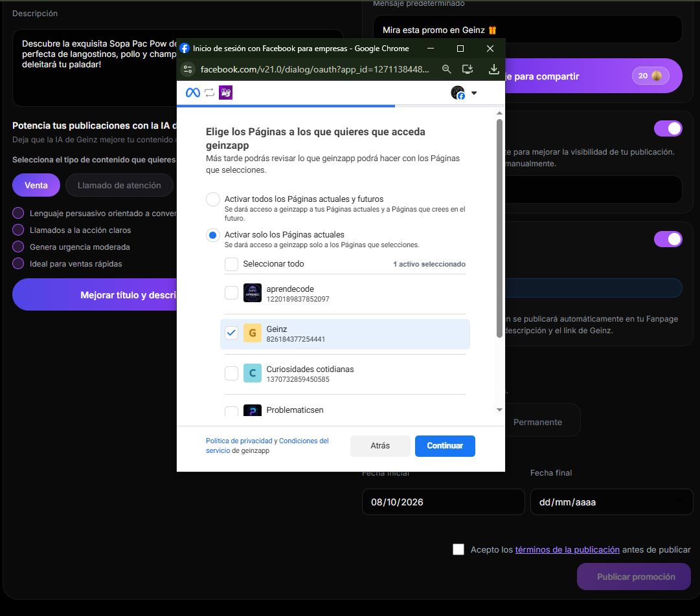Click the 20 coins badge
The image size is (700, 616).
click(x=650, y=76)
